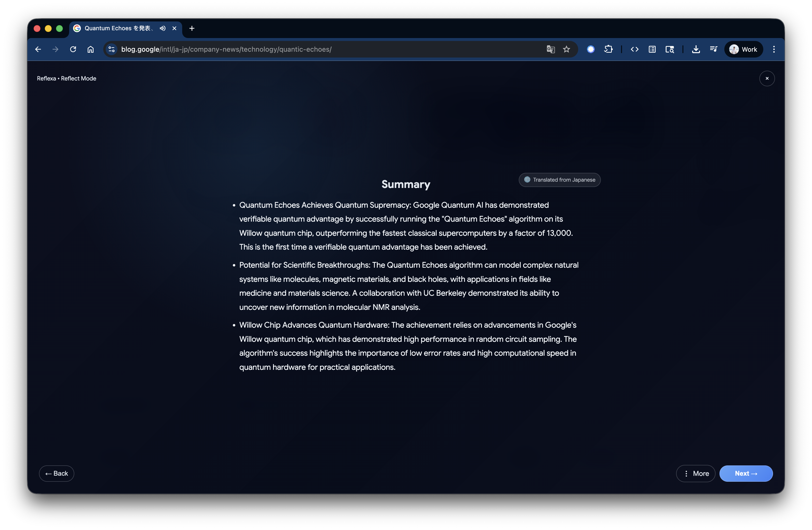The width and height of the screenshot is (812, 530).
Task: Click the Google Translate icon in address bar
Action: tap(551, 49)
